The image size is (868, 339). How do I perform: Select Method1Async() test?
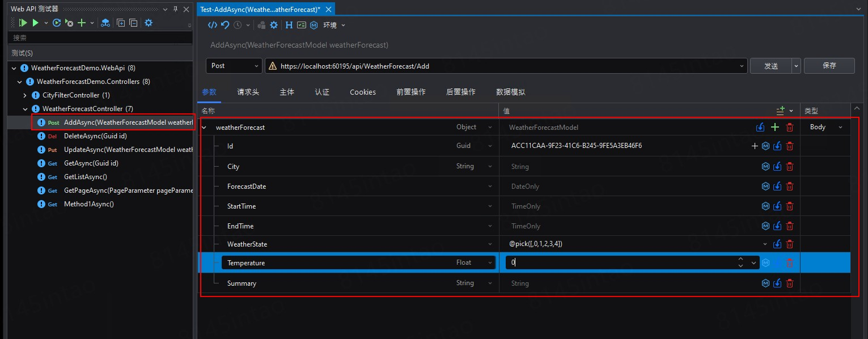point(89,204)
